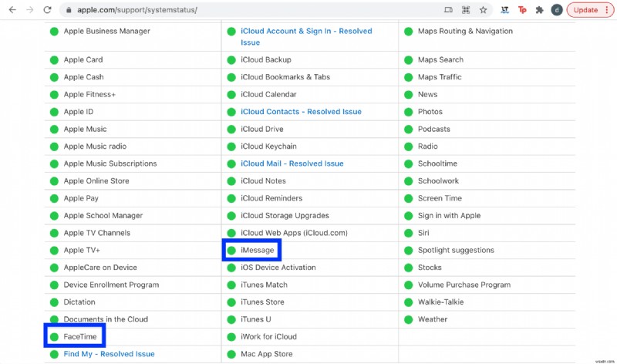
Task: Focus the apple.com address bar
Action: 231,10
